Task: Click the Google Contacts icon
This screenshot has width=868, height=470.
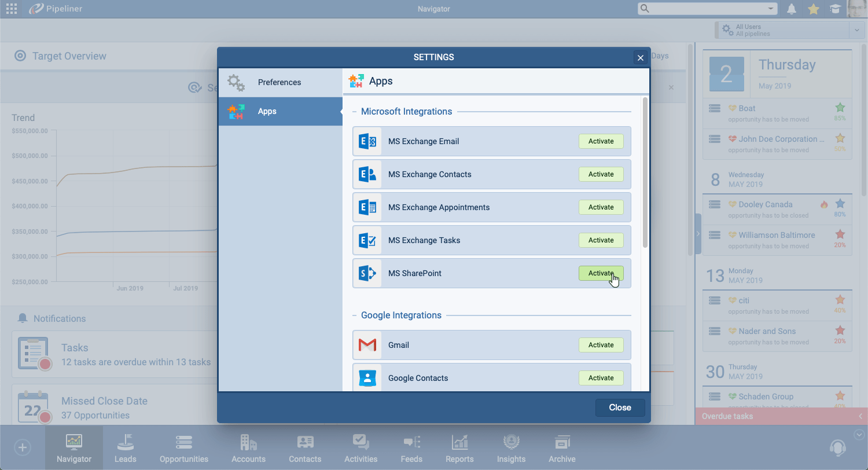Action: point(367,378)
